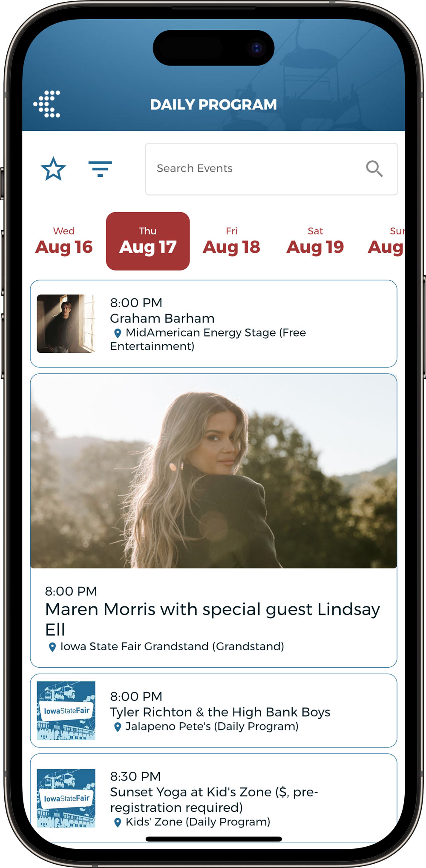Open Maren Morris with Lindsay Ell event title
426x868 pixels.
pos(213,619)
